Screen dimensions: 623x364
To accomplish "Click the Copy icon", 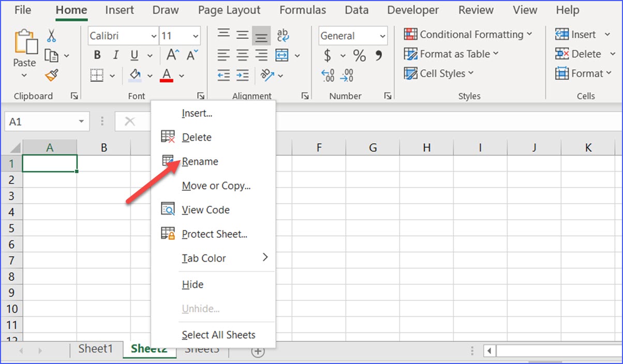I will coord(51,55).
